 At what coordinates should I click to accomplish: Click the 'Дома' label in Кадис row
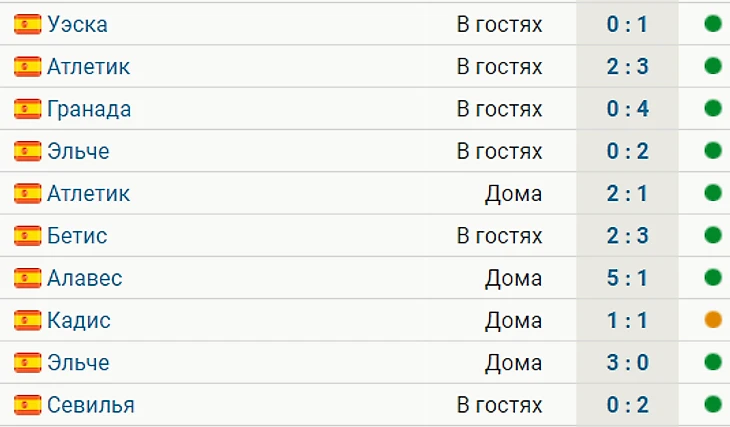(x=513, y=320)
